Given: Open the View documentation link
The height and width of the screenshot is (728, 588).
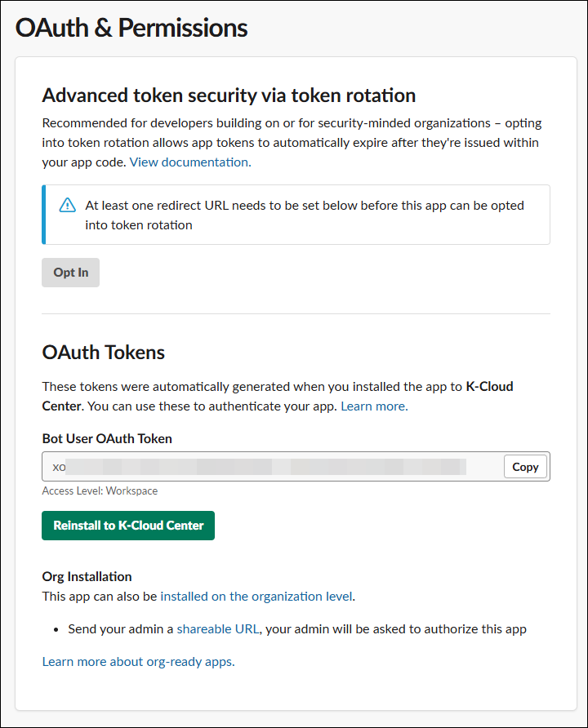Looking at the screenshot, I should click(x=190, y=162).
